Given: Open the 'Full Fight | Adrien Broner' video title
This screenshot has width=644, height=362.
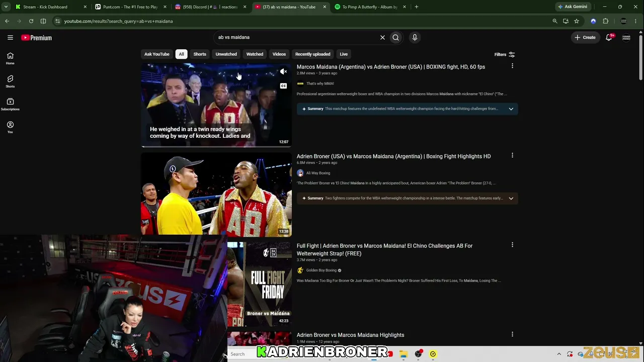Looking at the screenshot, I should pos(384,249).
